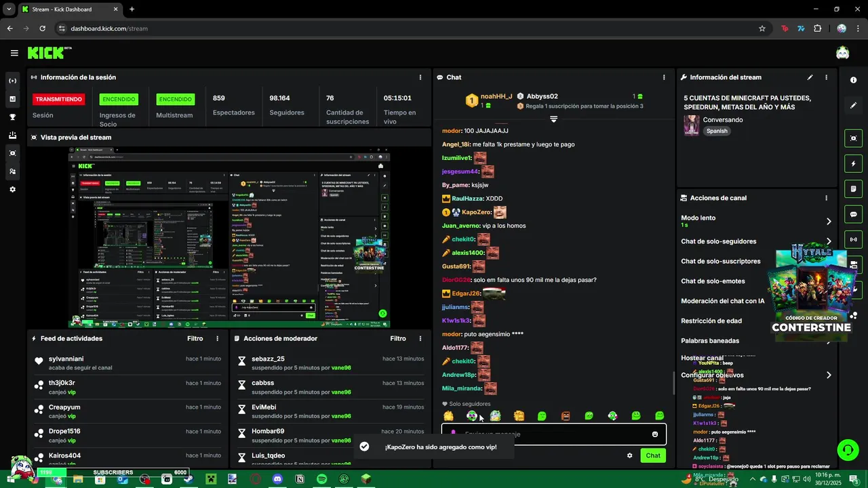Open the emoji picker in message box

[654, 434]
